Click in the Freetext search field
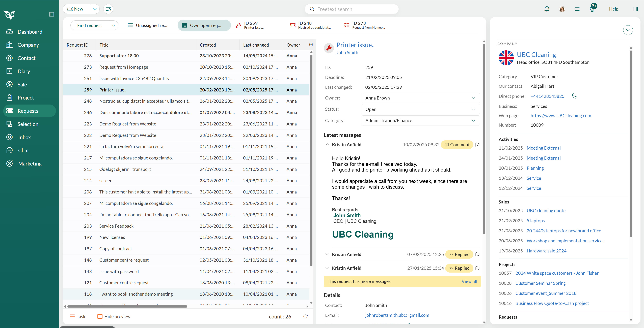Image resolution: width=644 pixels, height=328 pixels. [352, 9]
